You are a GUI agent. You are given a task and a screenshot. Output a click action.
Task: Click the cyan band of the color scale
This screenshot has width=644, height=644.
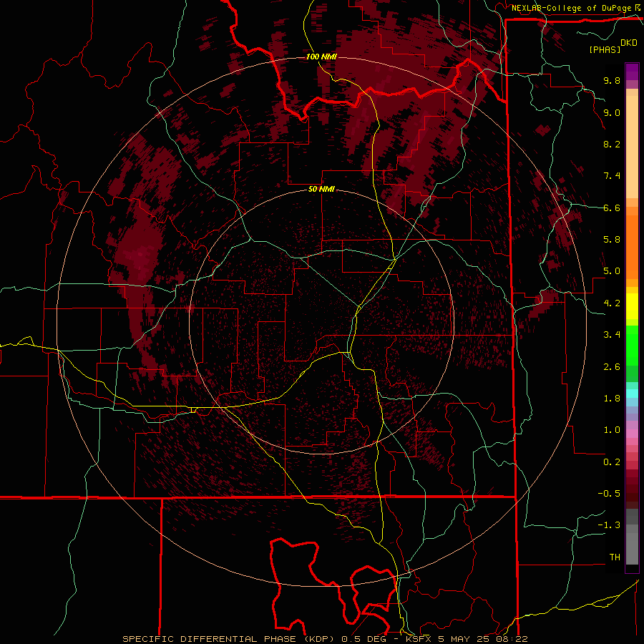(632, 394)
